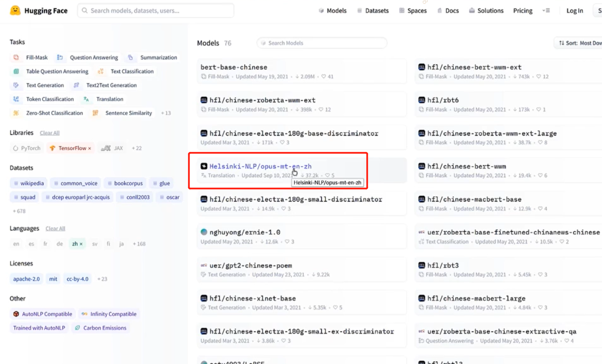Click the Carbon Emissions leaf icon
This screenshot has height=364, width=602.
77,328
